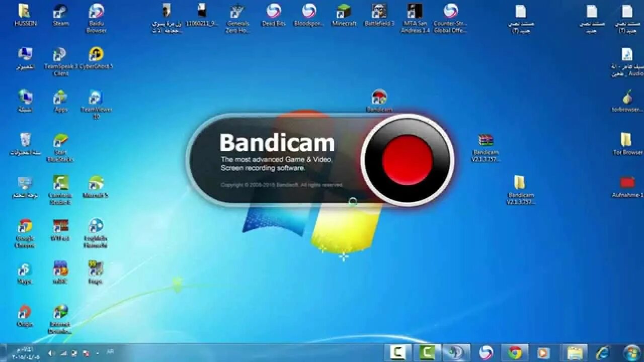Open the Minecraft desktop icon

click(x=344, y=15)
